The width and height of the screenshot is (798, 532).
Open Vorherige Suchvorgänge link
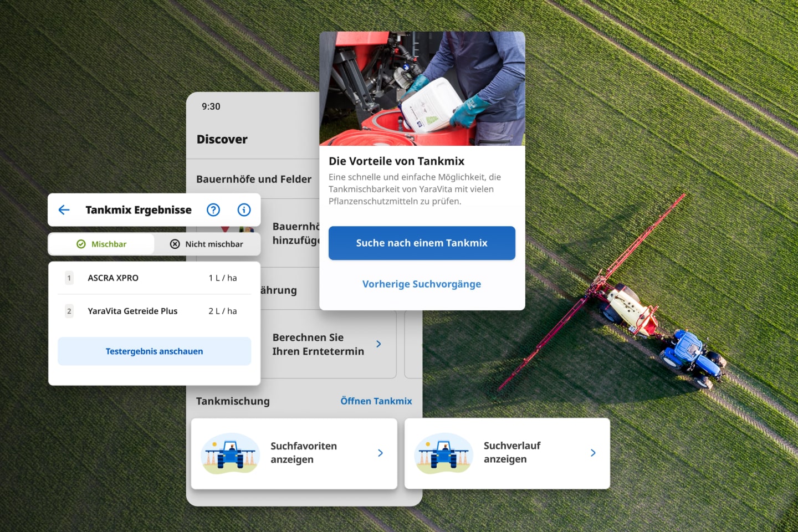(421, 283)
